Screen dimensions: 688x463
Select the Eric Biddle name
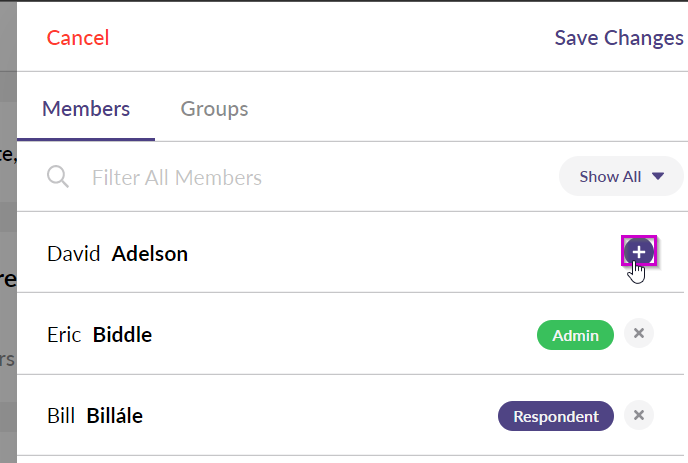[x=100, y=335]
